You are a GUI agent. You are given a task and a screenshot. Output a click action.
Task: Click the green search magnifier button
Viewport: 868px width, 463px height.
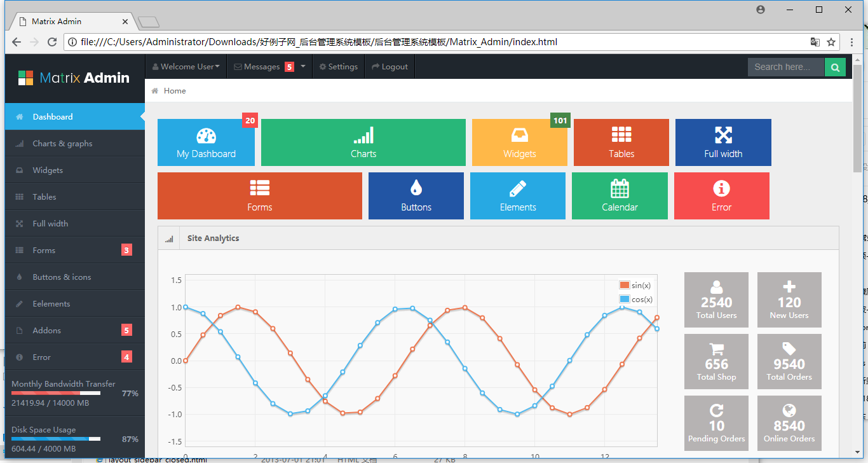(835, 67)
